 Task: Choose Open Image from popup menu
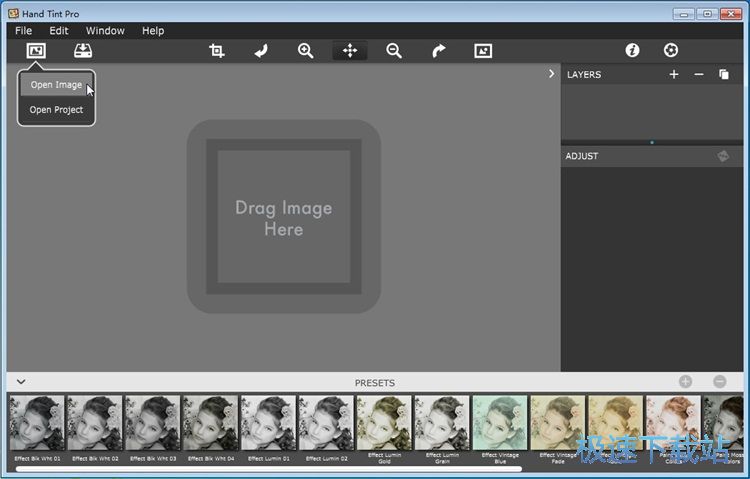(x=56, y=85)
